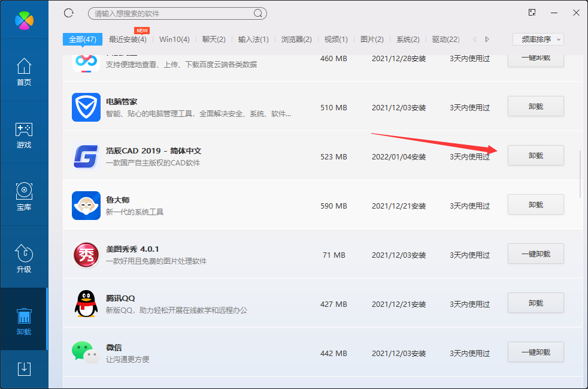The image size is (588, 389).
Task: Open the feedback icon in title bar
Action: [532, 13]
